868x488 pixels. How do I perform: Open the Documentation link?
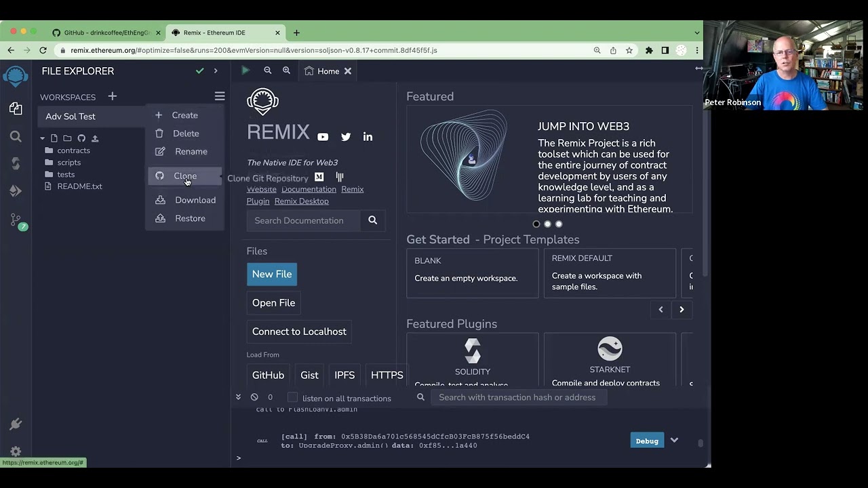309,189
